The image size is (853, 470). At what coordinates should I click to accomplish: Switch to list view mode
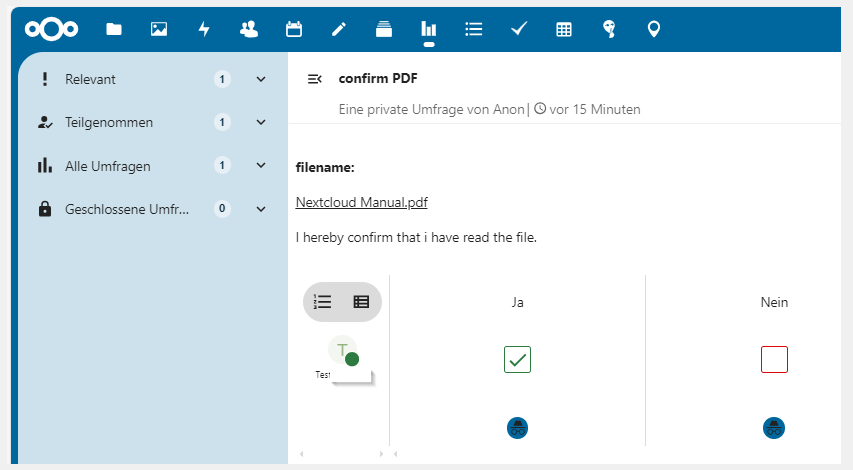[323, 301]
